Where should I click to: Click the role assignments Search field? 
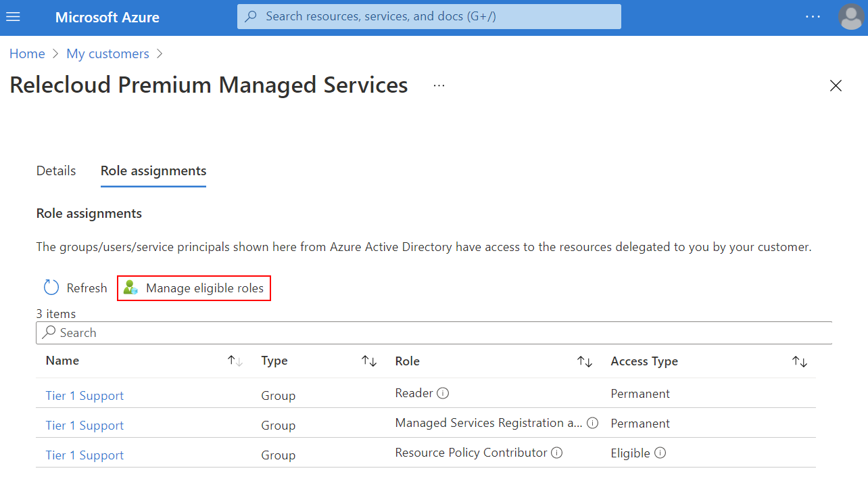(x=433, y=333)
